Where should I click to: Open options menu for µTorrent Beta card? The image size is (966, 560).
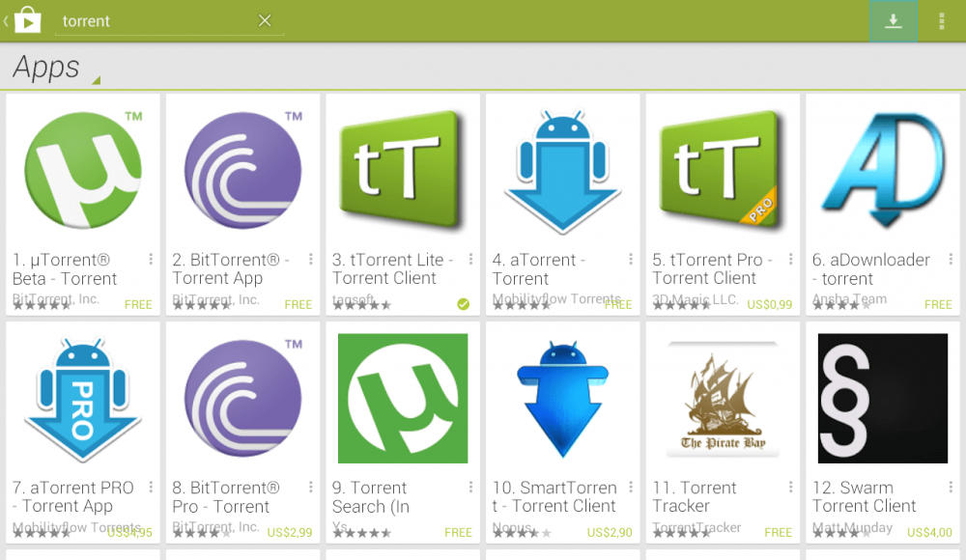coord(151,260)
